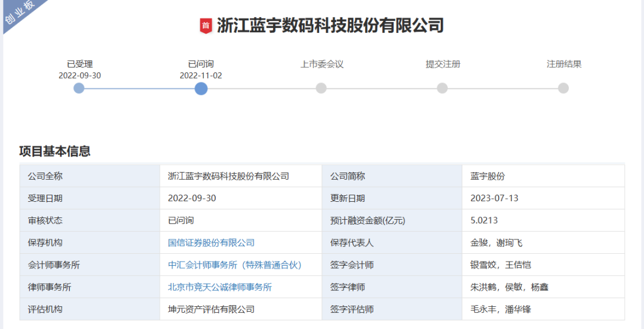Click the financing amount 5.0213

[484, 220]
